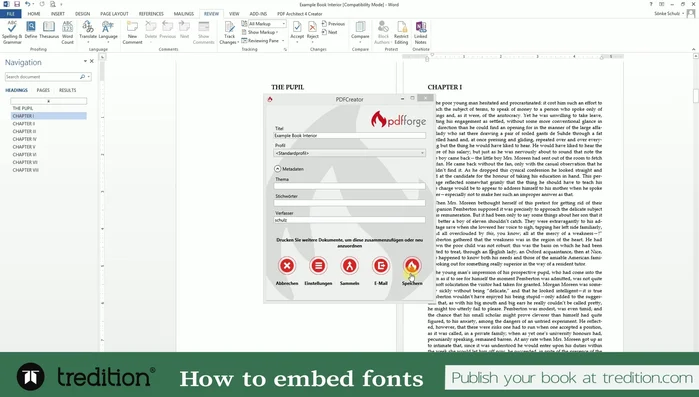This screenshot has height=397, width=699.
Task: Undo the last action
Action: tap(27, 4)
